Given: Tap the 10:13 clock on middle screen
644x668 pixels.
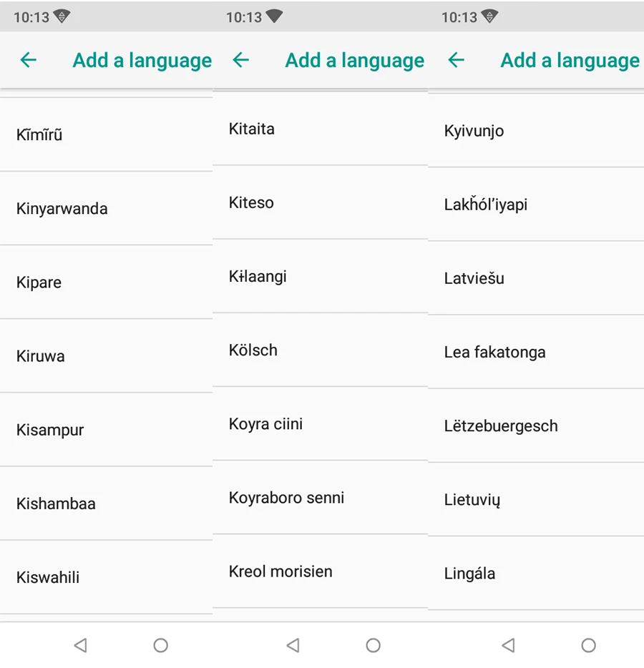Looking at the screenshot, I should [244, 17].
